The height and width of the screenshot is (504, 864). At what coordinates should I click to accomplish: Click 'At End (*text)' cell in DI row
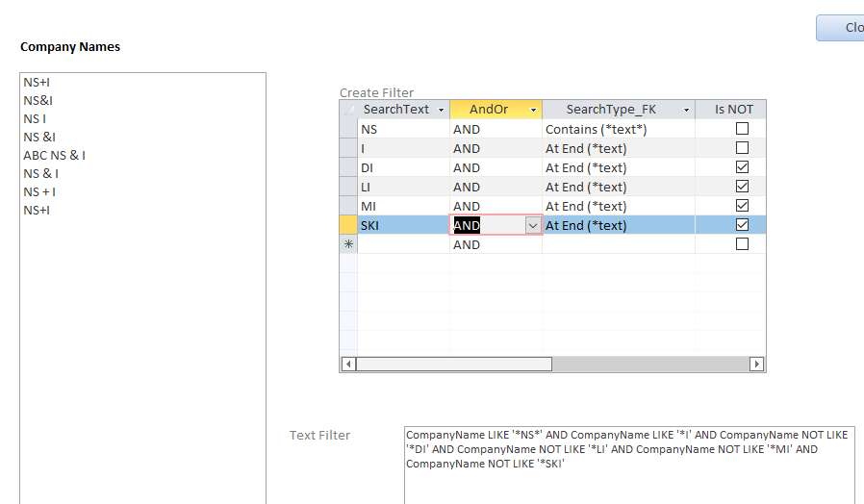click(x=619, y=167)
